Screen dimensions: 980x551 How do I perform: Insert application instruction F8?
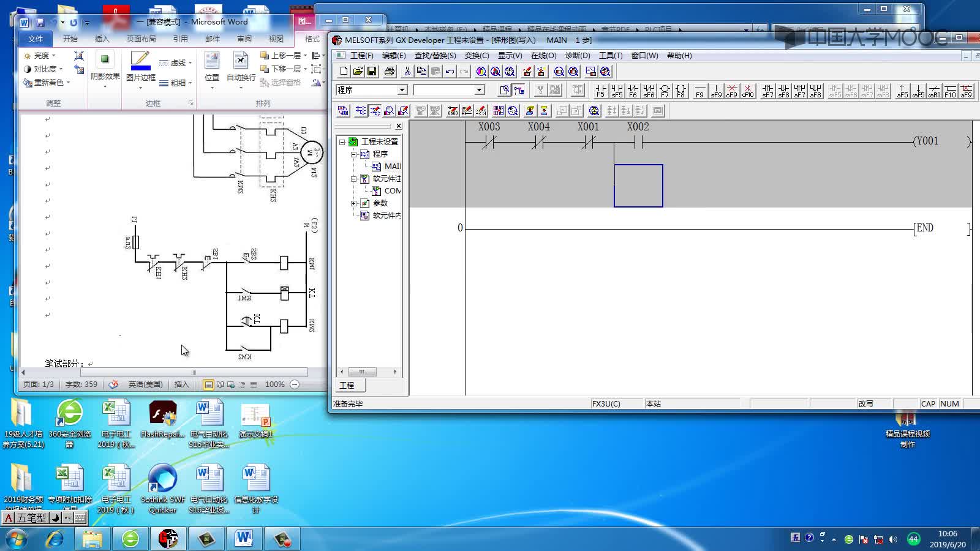(680, 91)
